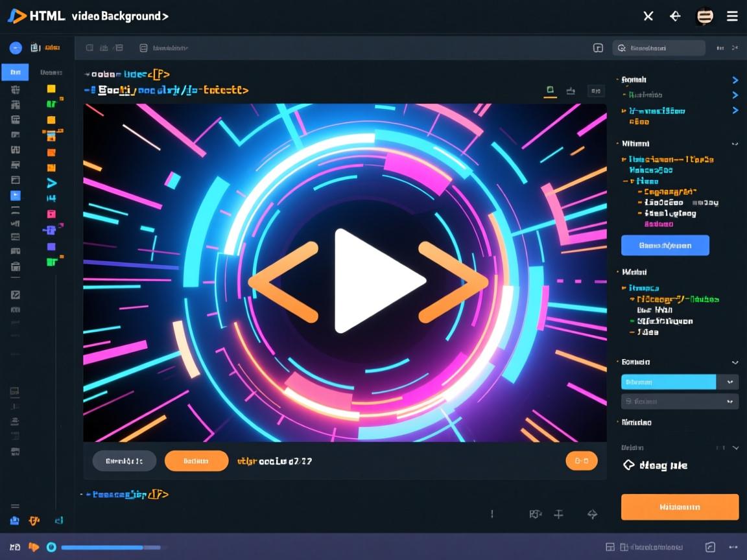Click the diamond icon in the right panel
This screenshot has height=560, width=747.
pyautogui.click(x=628, y=465)
